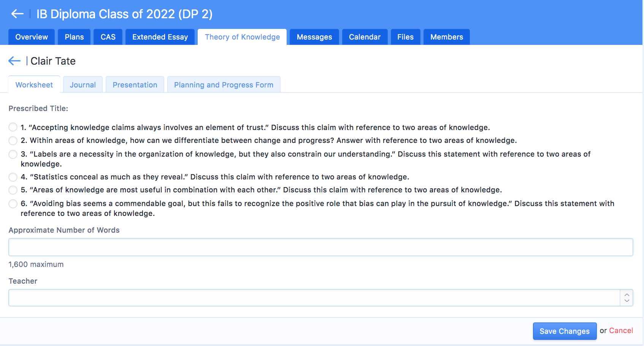The height and width of the screenshot is (346, 644).
Task: Click the blue back arrow beside Clair Tate
Action: 14,61
